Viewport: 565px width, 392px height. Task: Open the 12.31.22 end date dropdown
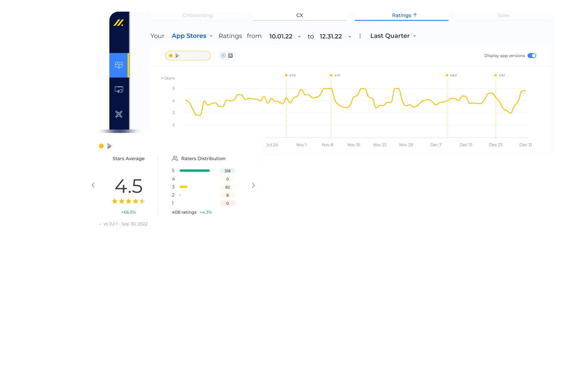click(335, 36)
